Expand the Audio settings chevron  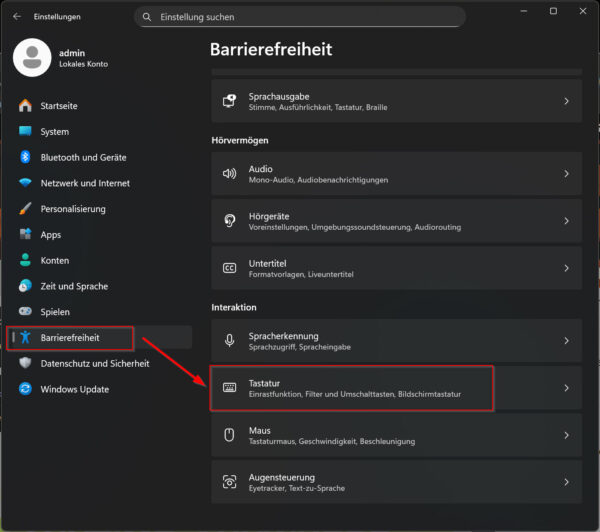[566, 174]
